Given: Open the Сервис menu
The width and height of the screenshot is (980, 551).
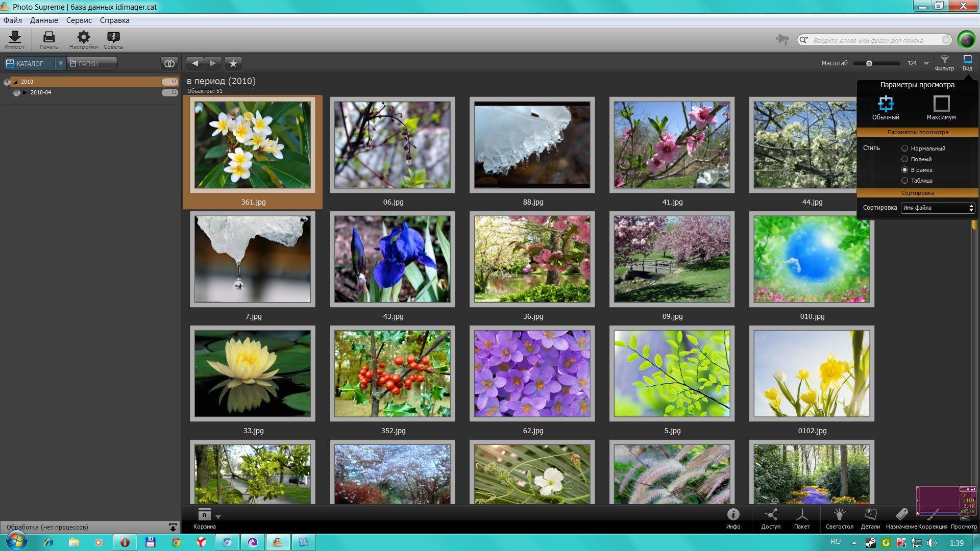Looking at the screenshot, I should [79, 20].
